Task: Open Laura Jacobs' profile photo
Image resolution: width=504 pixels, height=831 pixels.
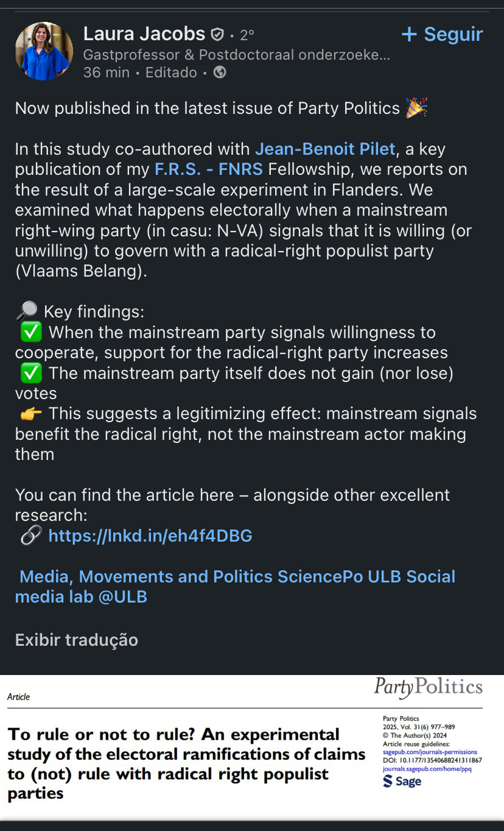Action: tap(44, 51)
